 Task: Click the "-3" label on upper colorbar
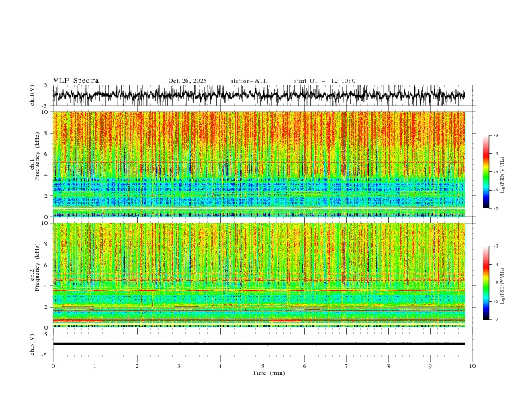tap(496, 135)
